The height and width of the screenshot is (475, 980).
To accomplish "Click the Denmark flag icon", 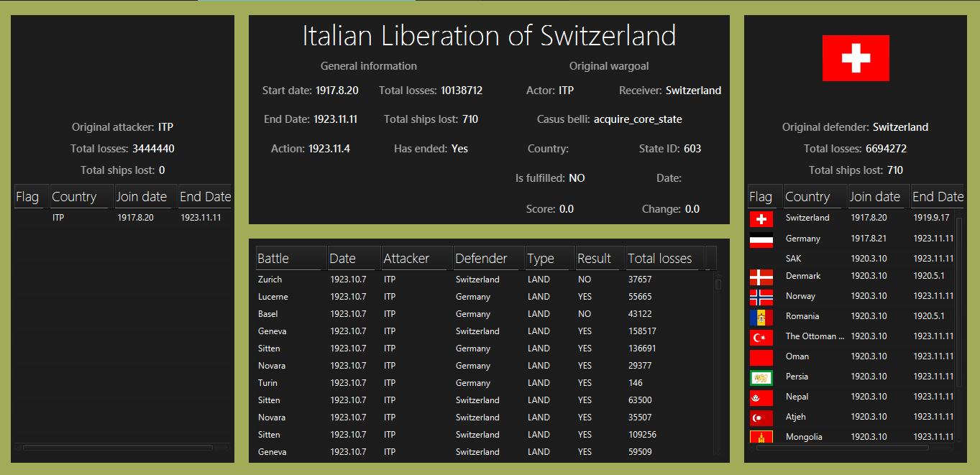I will (761, 277).
